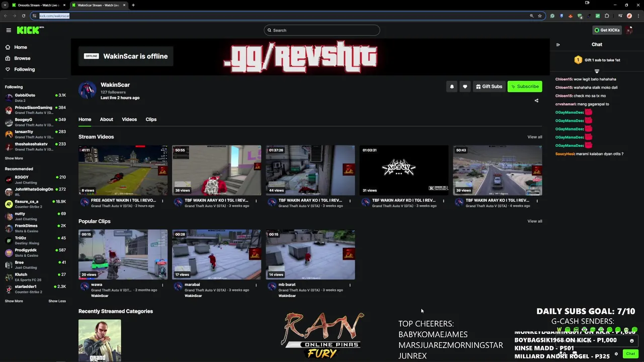Play the wawa clip thumbnail
Screen dimensions: 644x362
click(123, 254)
